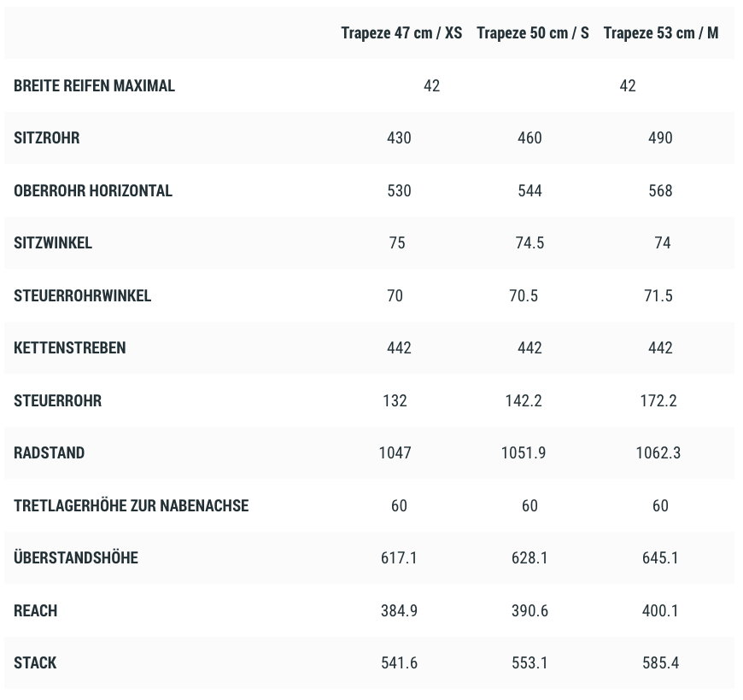
Task: Click the STEUERROHRWINKEL row label
Action: click(82, 296)
